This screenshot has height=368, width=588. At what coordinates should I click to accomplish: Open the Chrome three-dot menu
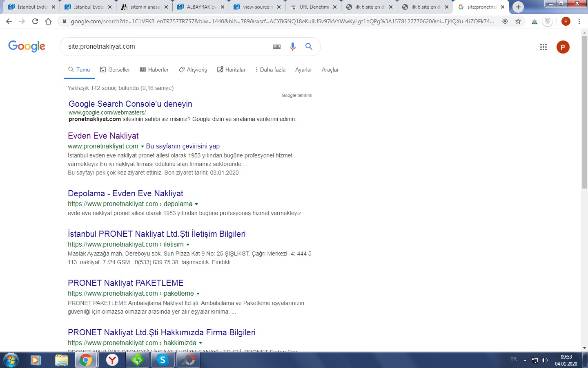pos(579,21)
